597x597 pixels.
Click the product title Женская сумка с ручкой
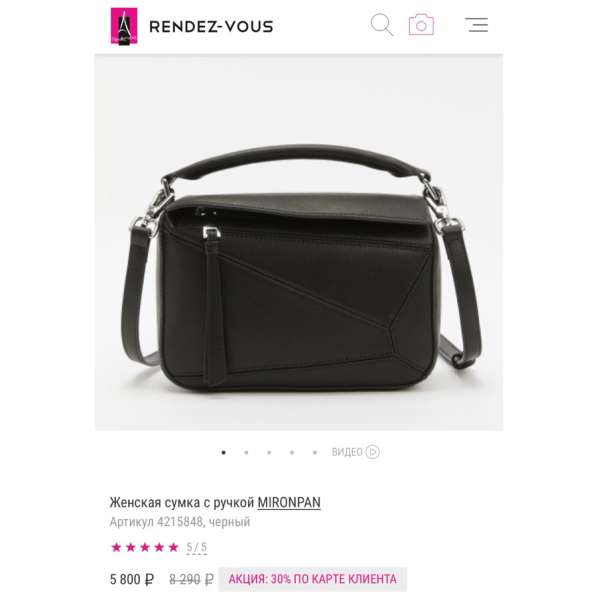pos(182,503)
